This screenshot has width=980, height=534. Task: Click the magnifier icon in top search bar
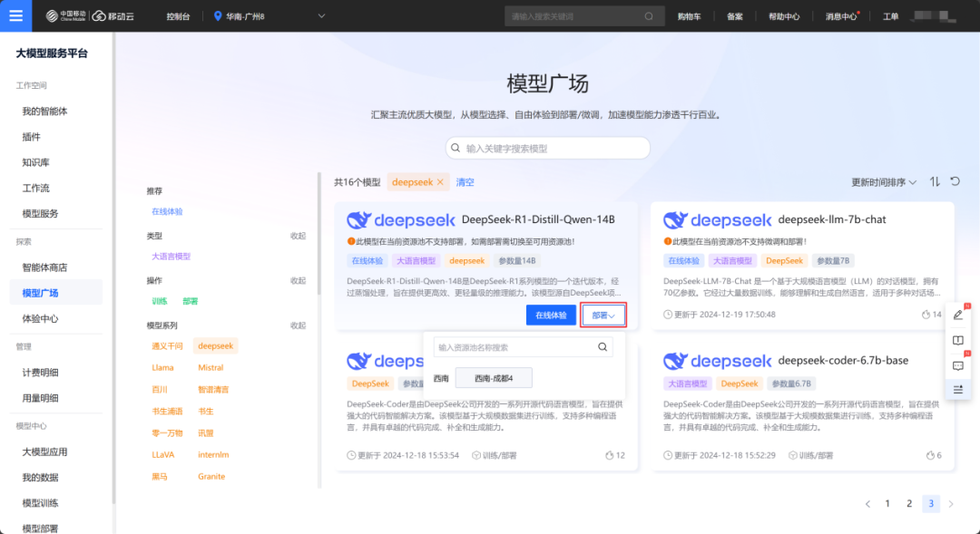coord(649,16)
